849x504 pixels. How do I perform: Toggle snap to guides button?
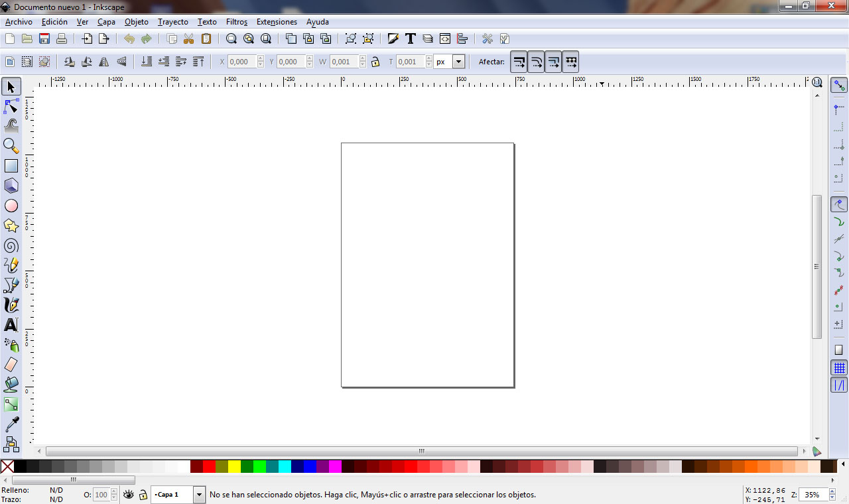point(840,385)
